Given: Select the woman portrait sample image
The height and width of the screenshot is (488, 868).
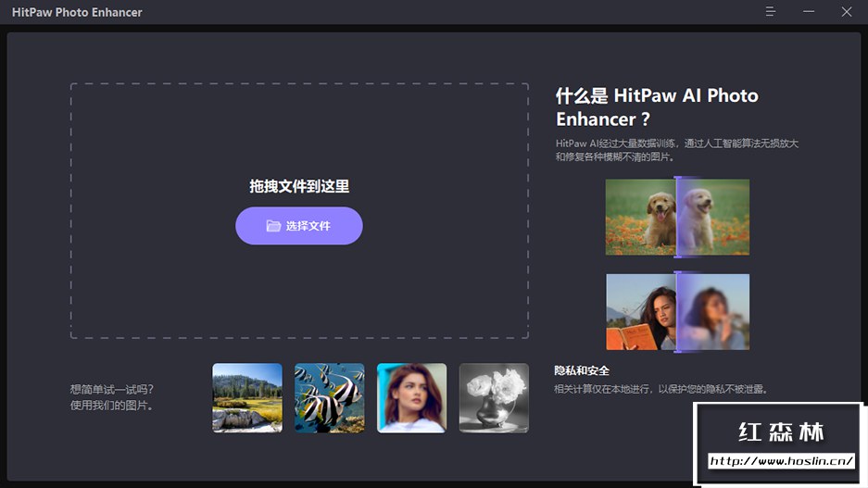Looking at the screenshot, I should 412,398.
